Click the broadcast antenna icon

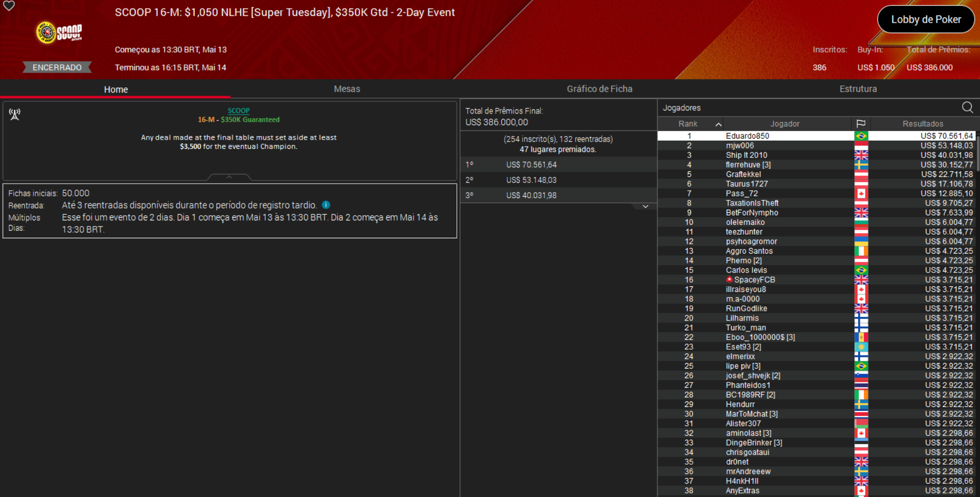tap(15, 114)
